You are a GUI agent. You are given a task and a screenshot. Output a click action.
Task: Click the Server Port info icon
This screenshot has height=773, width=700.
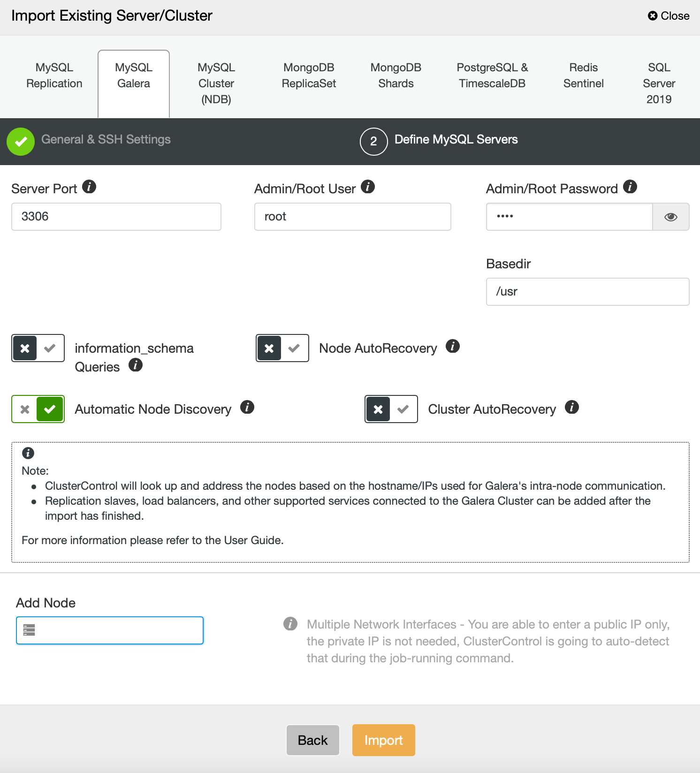pos(89,187)
